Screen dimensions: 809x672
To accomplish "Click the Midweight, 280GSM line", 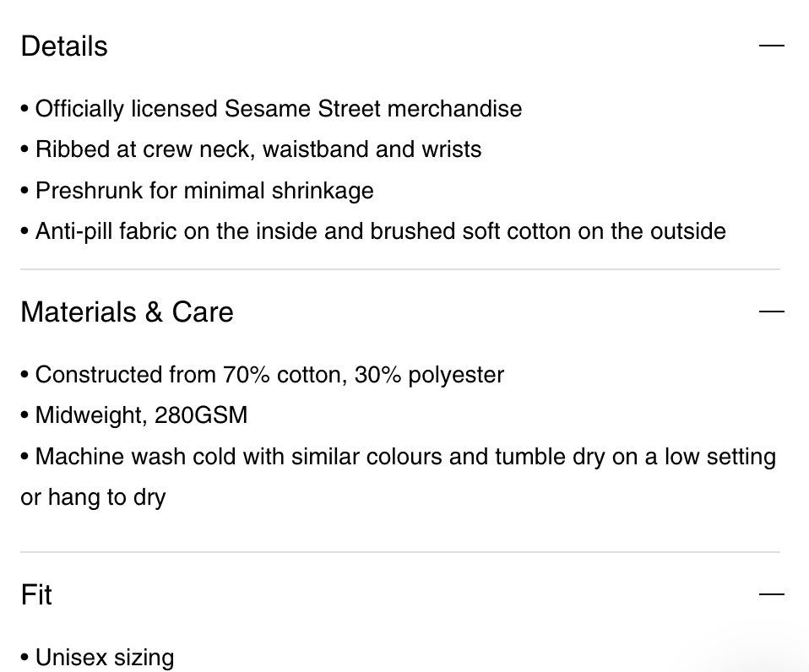I will (x=134, y=415).
